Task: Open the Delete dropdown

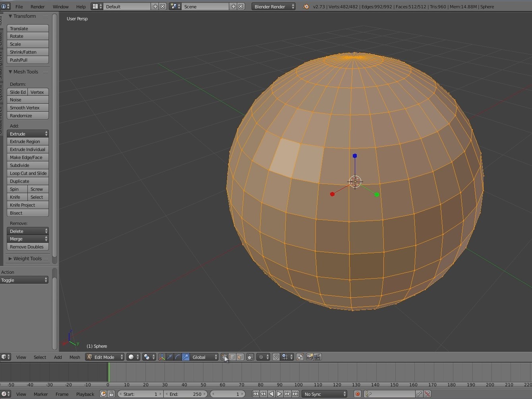Action: click(x=28, y=231)
